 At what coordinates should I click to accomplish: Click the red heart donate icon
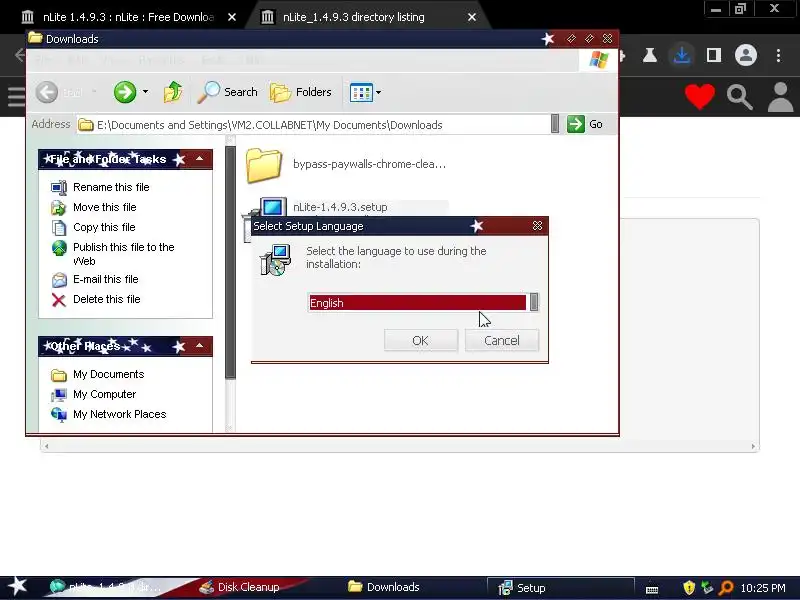[699, 96]
